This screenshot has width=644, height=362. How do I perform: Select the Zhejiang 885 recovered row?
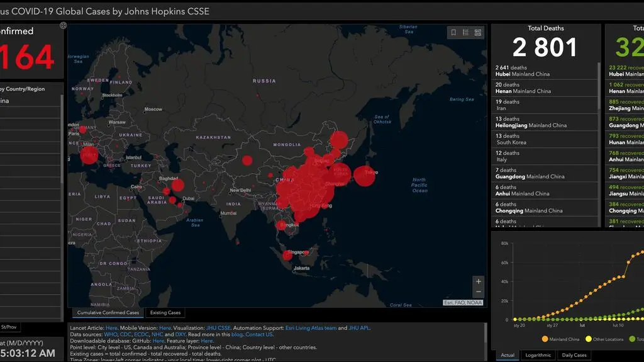point(625,105)
